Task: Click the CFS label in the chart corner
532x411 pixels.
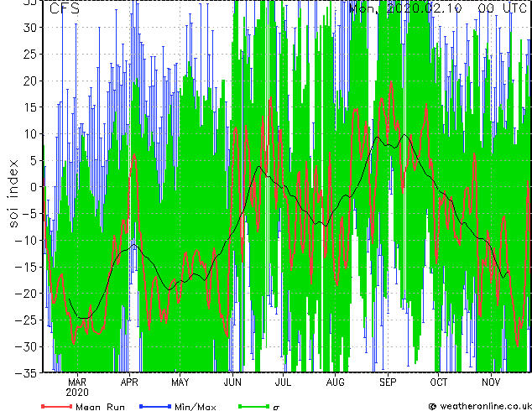Action: click(x=65, y=8)
